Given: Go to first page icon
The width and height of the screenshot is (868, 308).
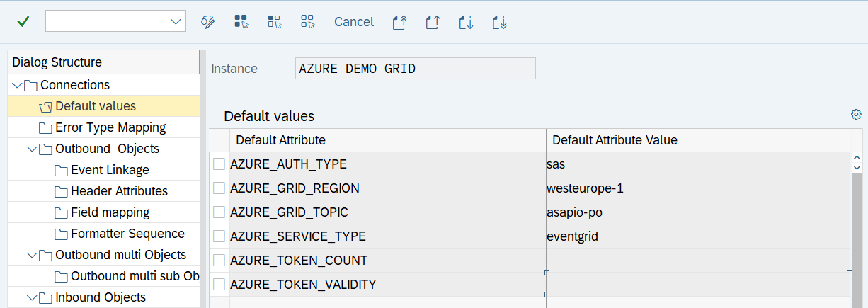Looking at the screenshot, I should pyautogui.click(x=400, y=22).
